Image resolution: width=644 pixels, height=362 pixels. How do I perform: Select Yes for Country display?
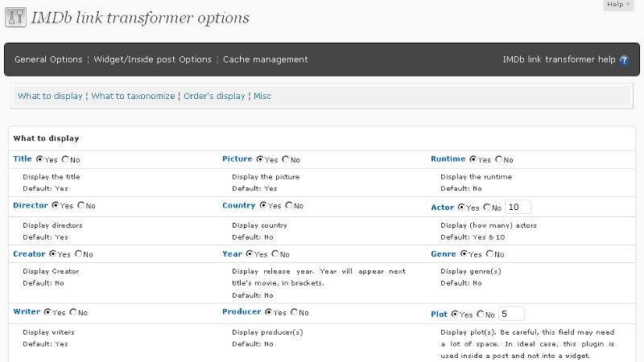[x=263, y=205]
